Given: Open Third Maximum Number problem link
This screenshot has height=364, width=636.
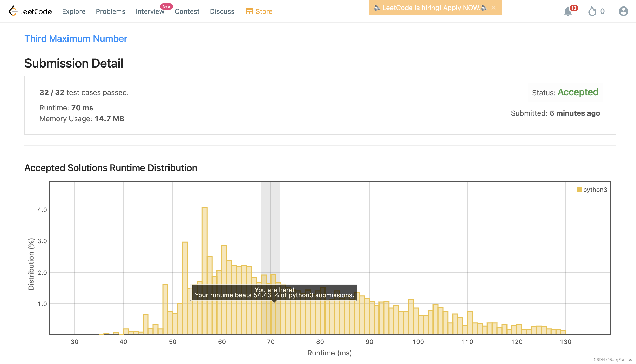Looking at the screenshot, I should click(76, 38).
